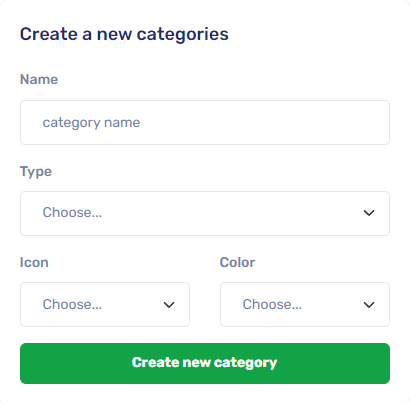Pick a category color from its dropdown
410x404 pixels.
click(x=305, y=304)
